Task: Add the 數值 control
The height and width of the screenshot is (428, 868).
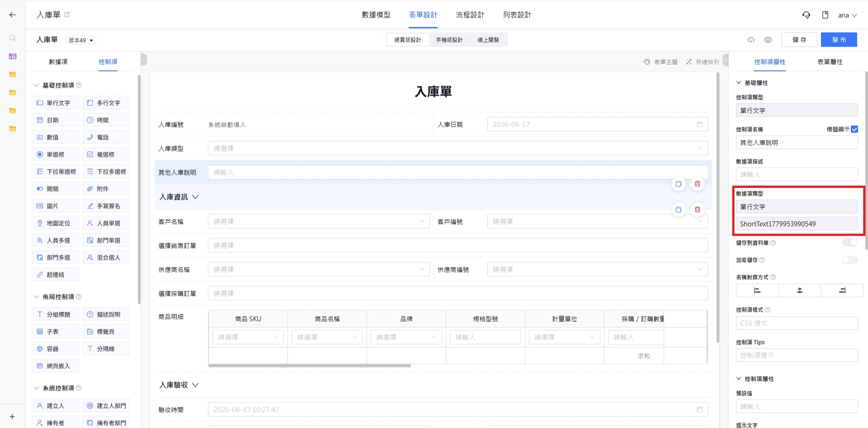Action: tap(56, 137)
